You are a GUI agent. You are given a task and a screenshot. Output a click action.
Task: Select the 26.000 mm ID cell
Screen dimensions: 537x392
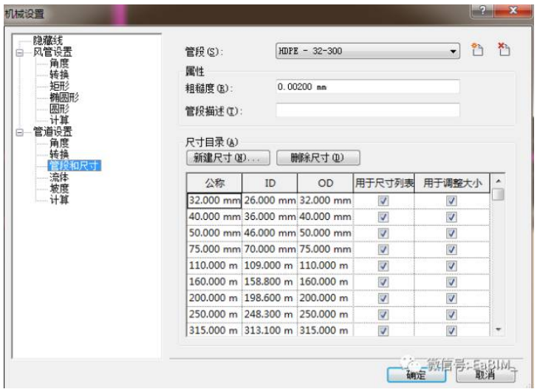[x=270, y=201]
